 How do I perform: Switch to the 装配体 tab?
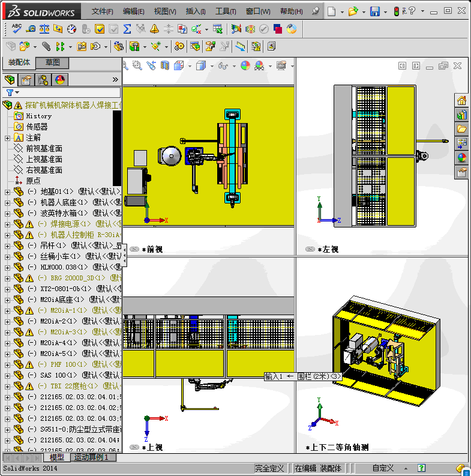click(19, 62)
